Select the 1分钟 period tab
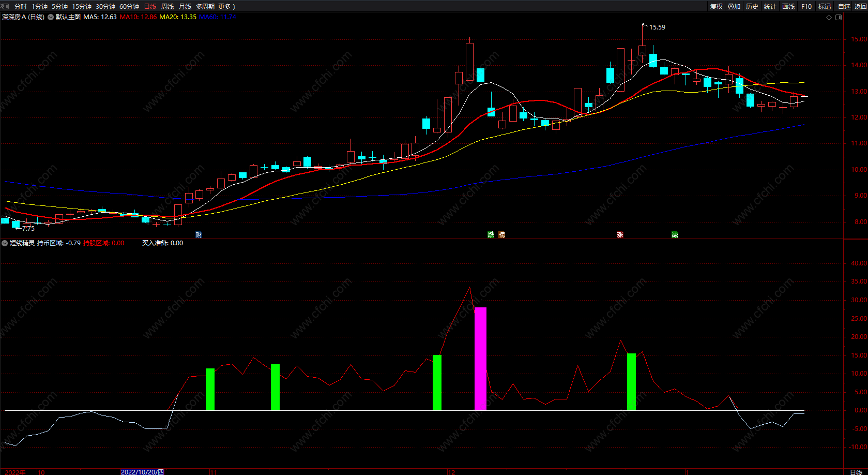This screenshot has width=868, height=475. pos(39,7)
